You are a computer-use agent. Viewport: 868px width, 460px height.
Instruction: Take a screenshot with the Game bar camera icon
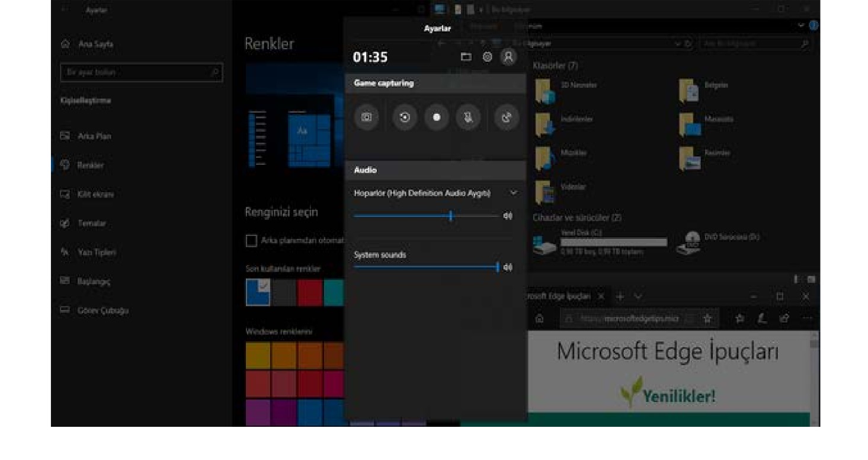click(x=366, y=117)
